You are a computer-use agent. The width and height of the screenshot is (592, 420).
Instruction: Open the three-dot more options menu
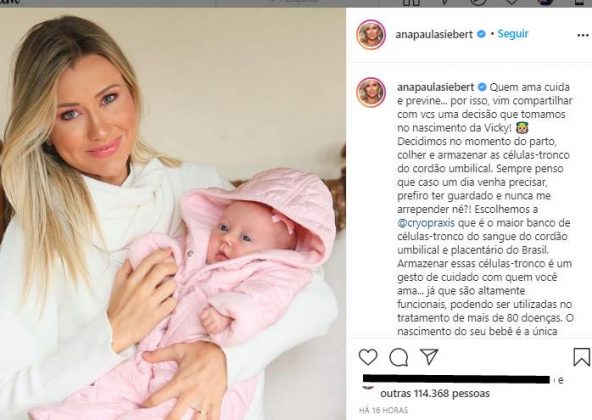[x=583, y=35]
